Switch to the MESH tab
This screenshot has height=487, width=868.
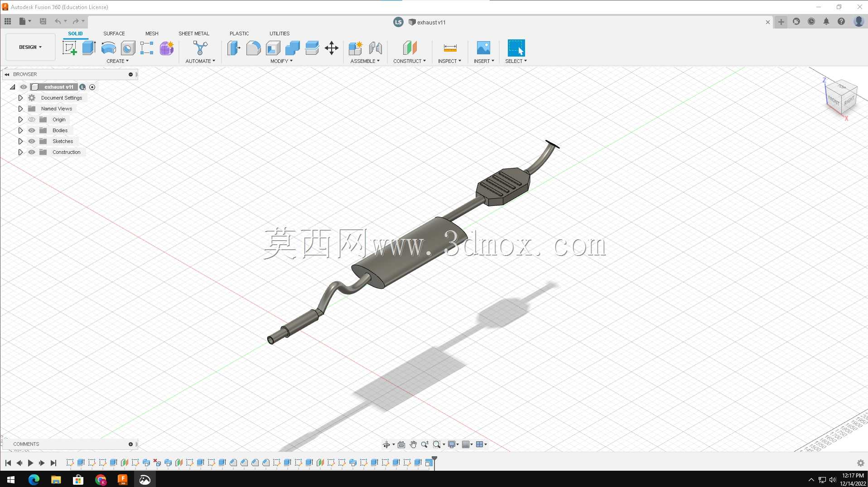click(x=152, y=33)
